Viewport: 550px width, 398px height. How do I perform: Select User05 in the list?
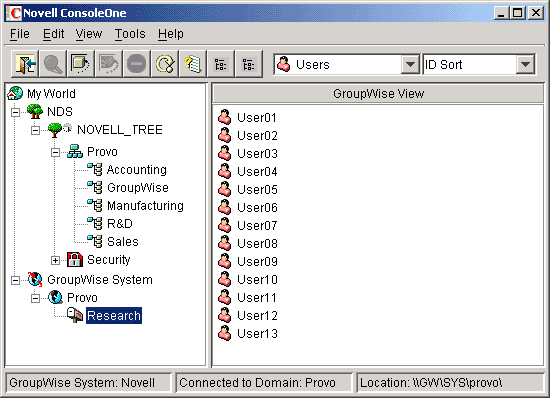[257, 189]
